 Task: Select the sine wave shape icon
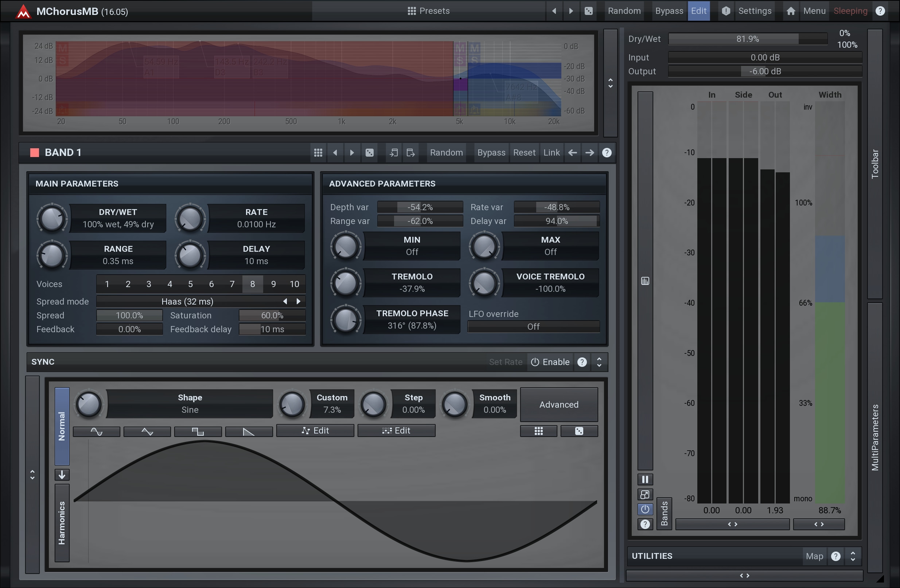(x=97, y=431)
